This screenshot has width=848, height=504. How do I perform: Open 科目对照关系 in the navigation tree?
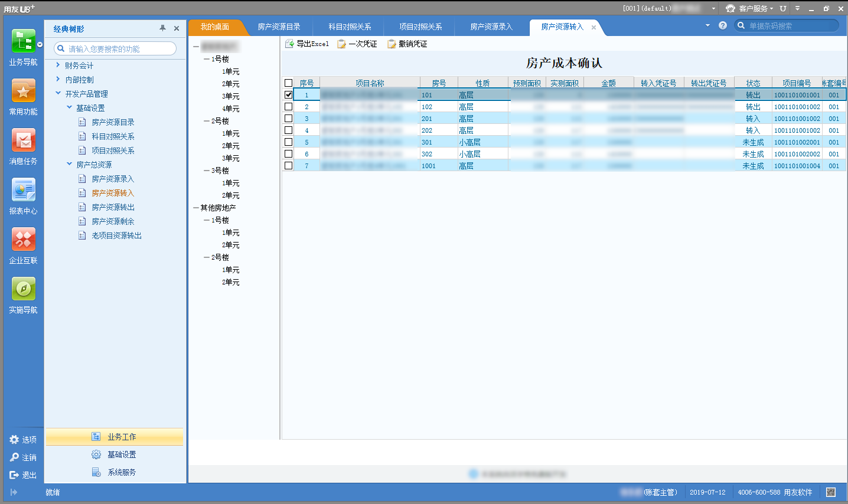point(113,136)
